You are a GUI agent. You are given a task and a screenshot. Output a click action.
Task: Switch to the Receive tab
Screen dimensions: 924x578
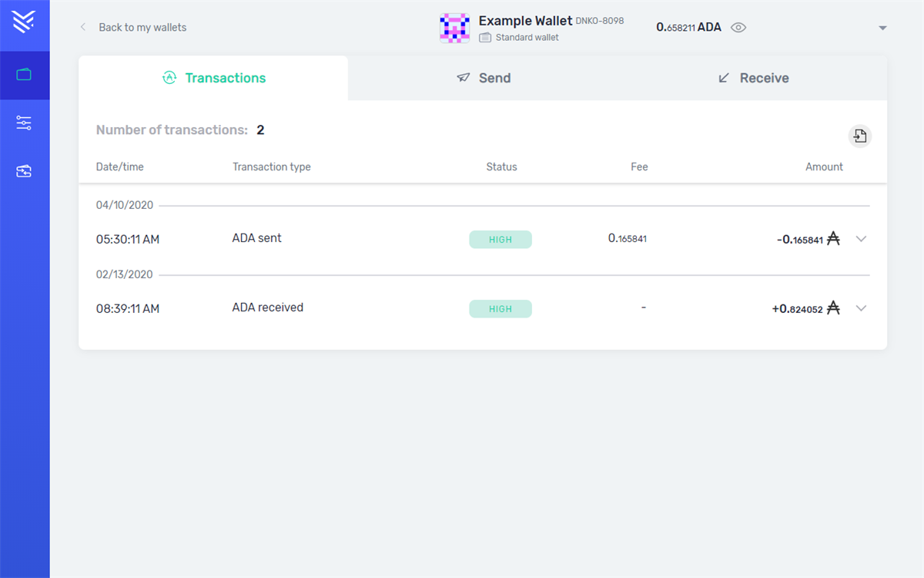[x=752, y=78]
